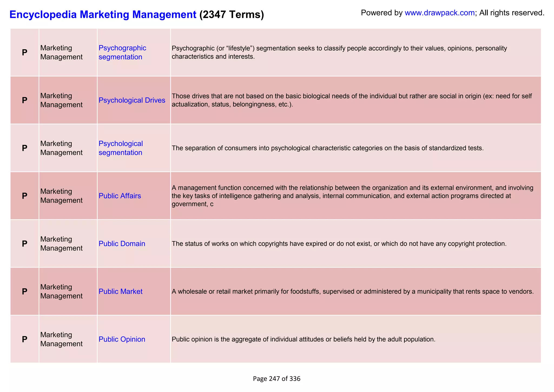Viewport: 554px width, 392px height.
Task: Select the letter P in Public Affairs row
Action: pyautogui.click(x=25, y=196)
